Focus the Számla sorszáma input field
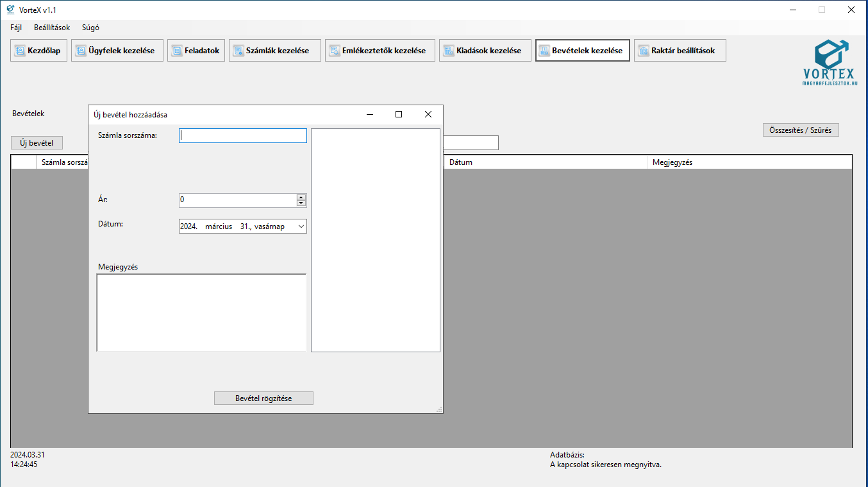 (242, 136)
